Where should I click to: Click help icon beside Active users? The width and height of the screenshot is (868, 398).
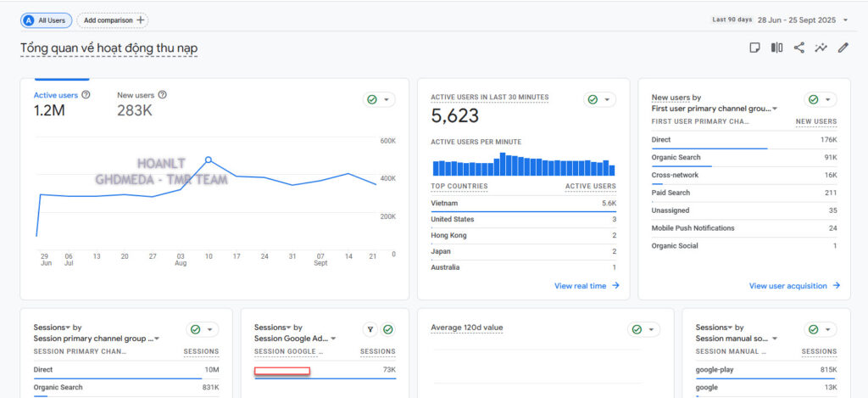click(x=86, y=95)
